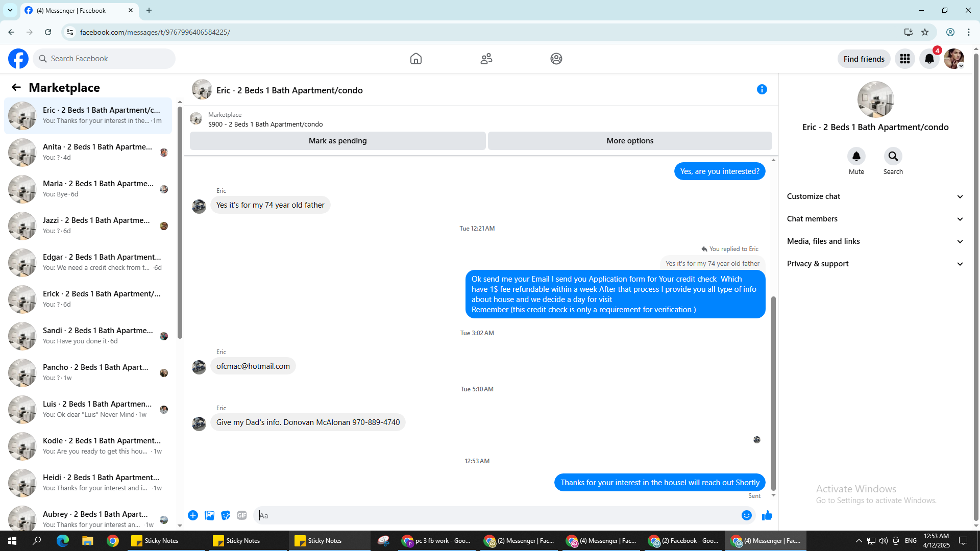Launch Microsoft Edge from taskbar
Screen dimensions: 980x551
pyautogui.click(x=62, y=541)
